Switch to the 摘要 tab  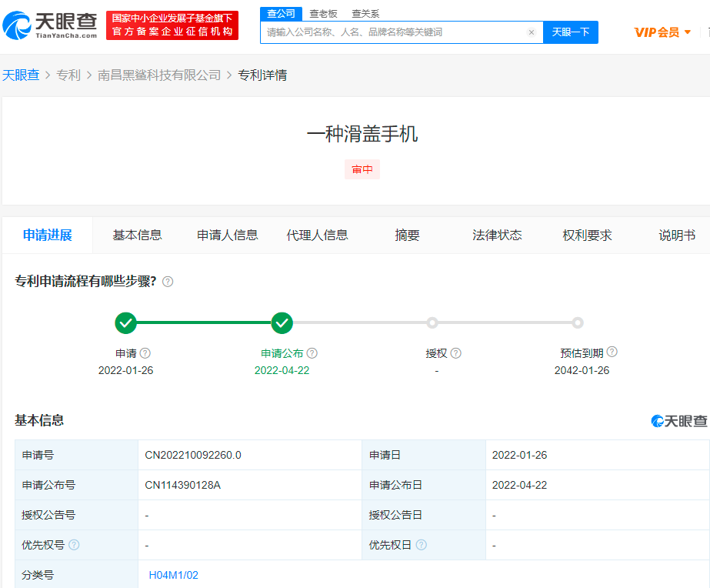[x=407, y=235]
